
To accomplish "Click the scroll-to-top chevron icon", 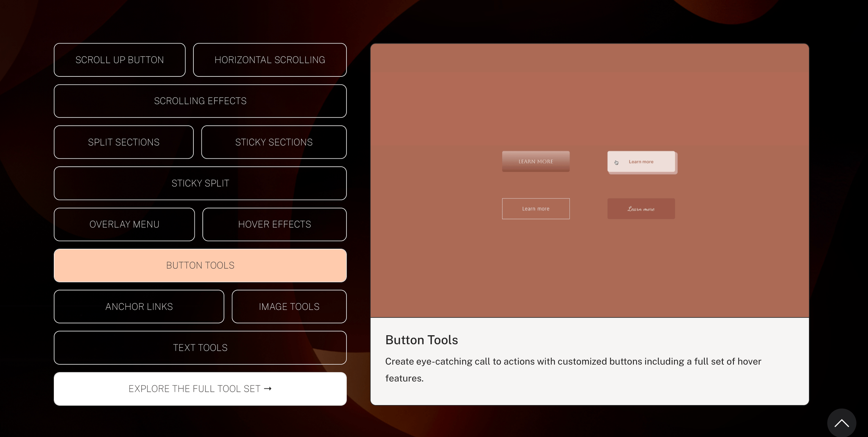I will 841,423.
